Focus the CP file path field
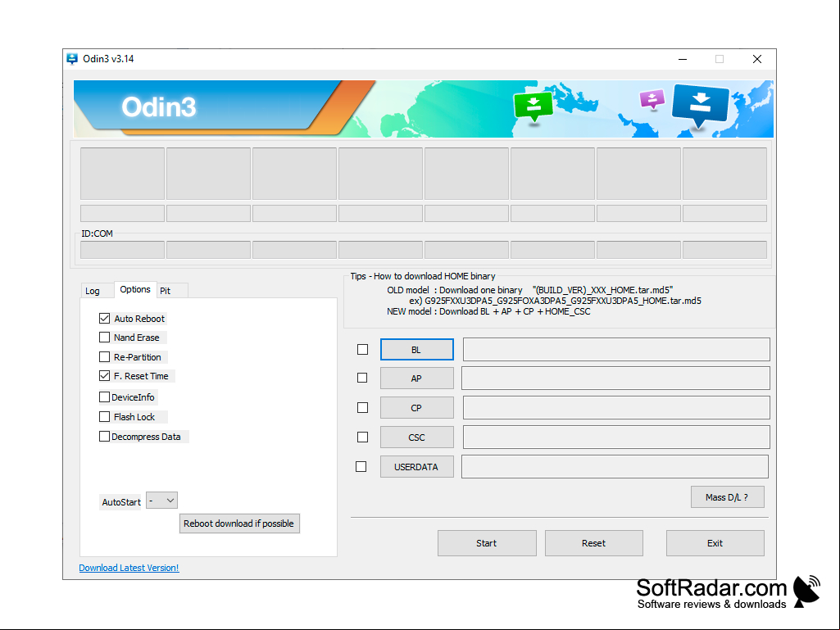Screen dimensions: 840x630 [x=616, y=408]
